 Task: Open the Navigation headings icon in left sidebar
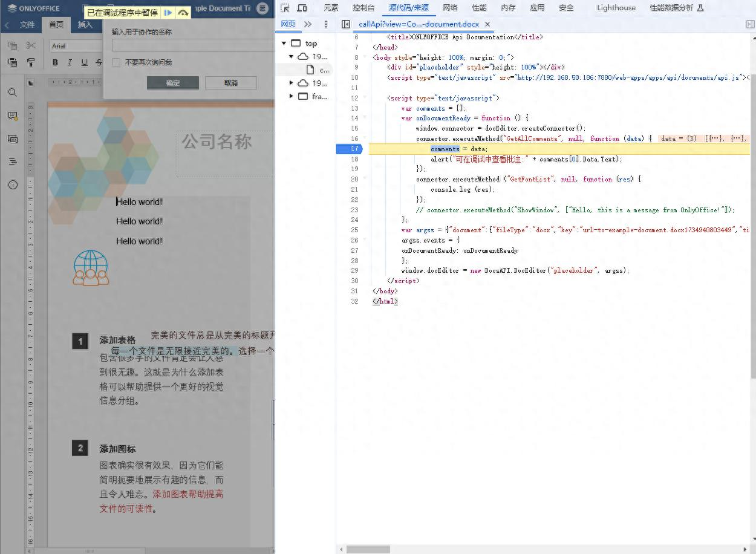point(13,161)
